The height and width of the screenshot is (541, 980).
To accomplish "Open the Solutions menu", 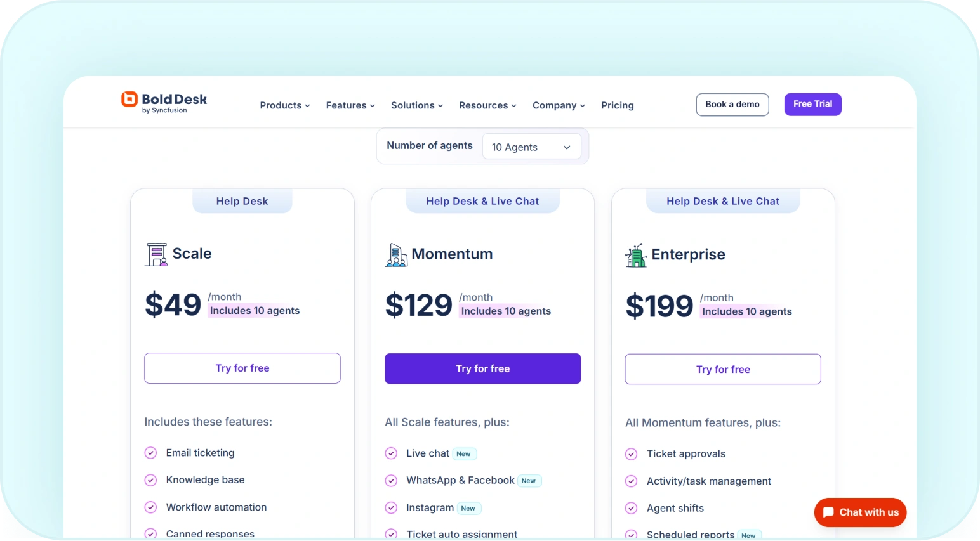I will click(x=413, y=105).
